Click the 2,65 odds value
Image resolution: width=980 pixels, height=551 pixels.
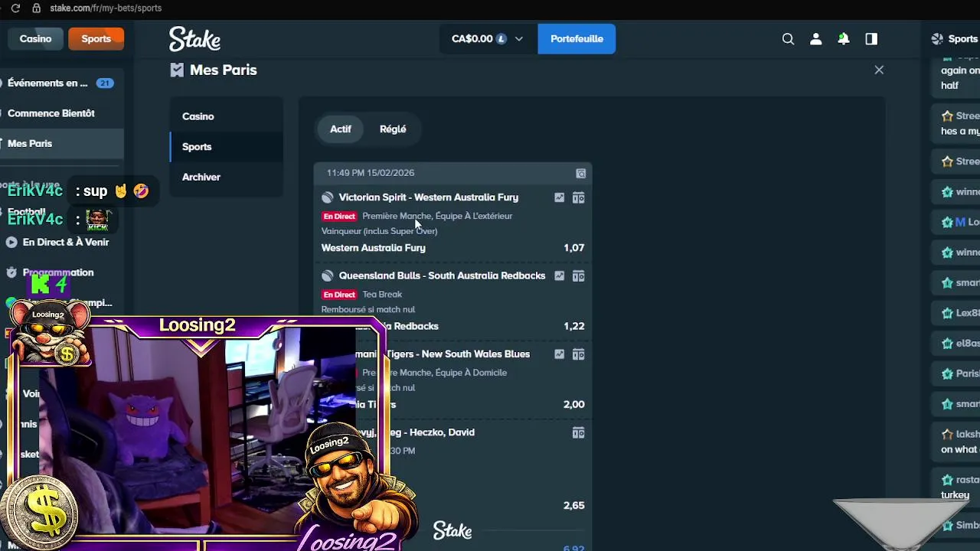pyautogui.click(x=573, y=506)
